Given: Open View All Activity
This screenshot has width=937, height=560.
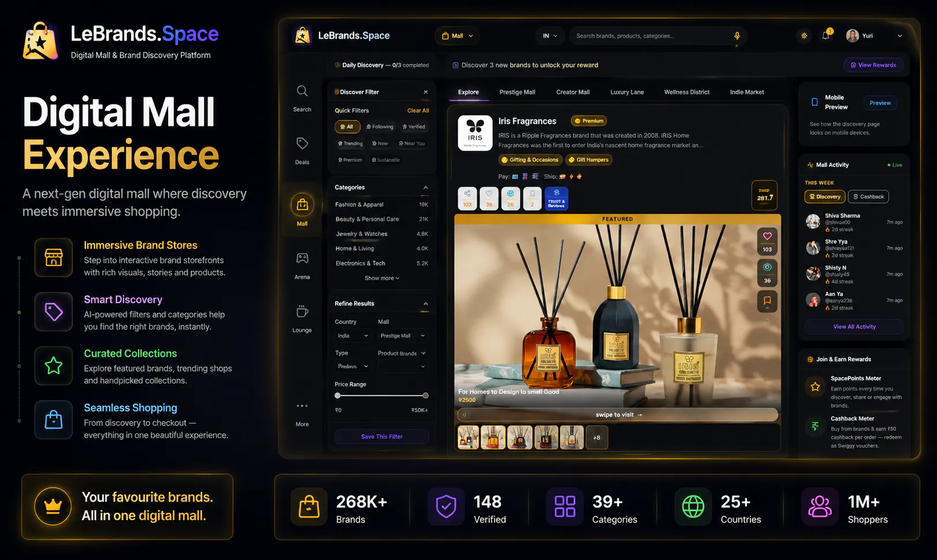Looking at the screenshot, I should click(854, 327).
